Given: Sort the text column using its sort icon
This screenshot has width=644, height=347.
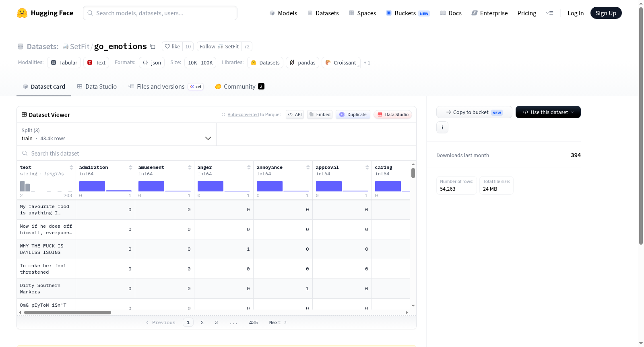Looking at the screenshot, I should point(71,167).
